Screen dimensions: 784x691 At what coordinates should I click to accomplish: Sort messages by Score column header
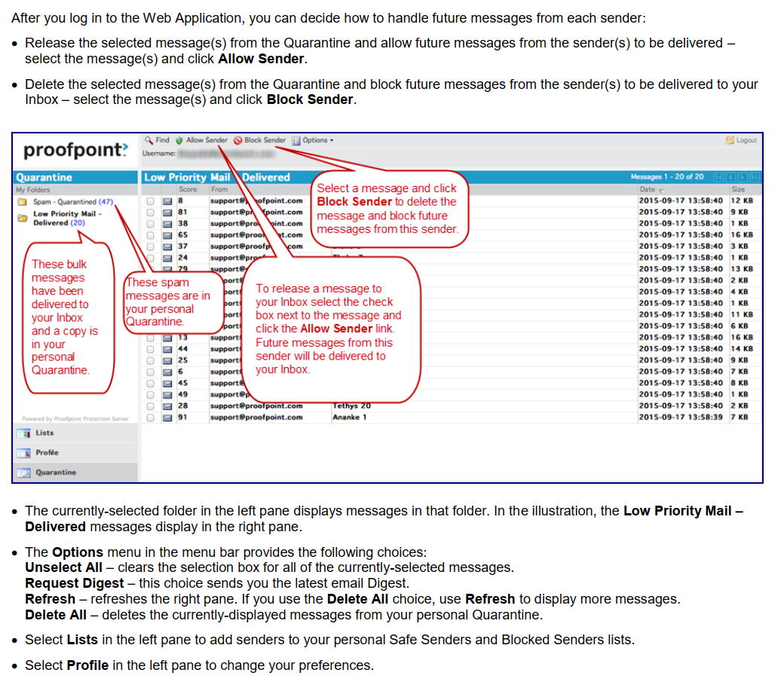pos(188,189)
